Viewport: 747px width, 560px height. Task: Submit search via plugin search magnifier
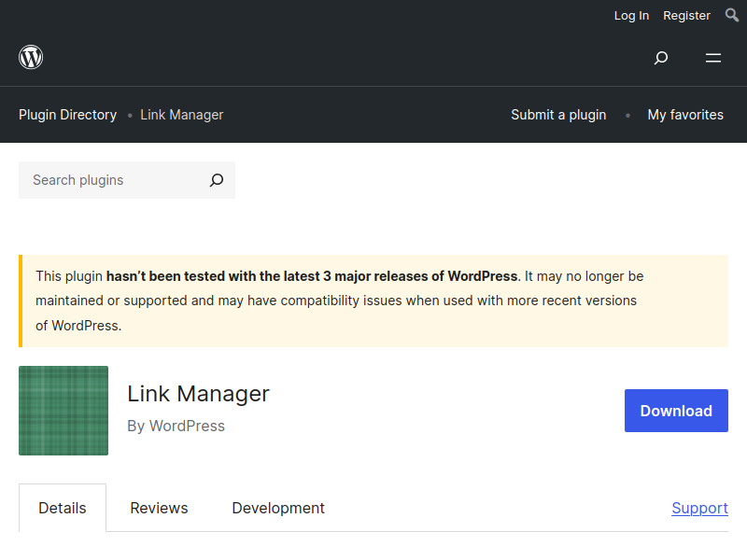217,180
